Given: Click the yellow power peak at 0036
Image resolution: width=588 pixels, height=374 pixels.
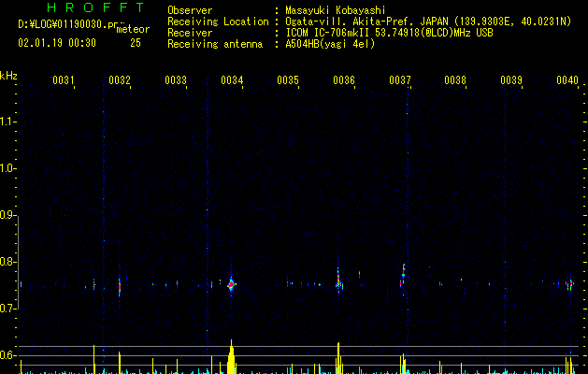Looking at the screenshot, I should [338, 358].
